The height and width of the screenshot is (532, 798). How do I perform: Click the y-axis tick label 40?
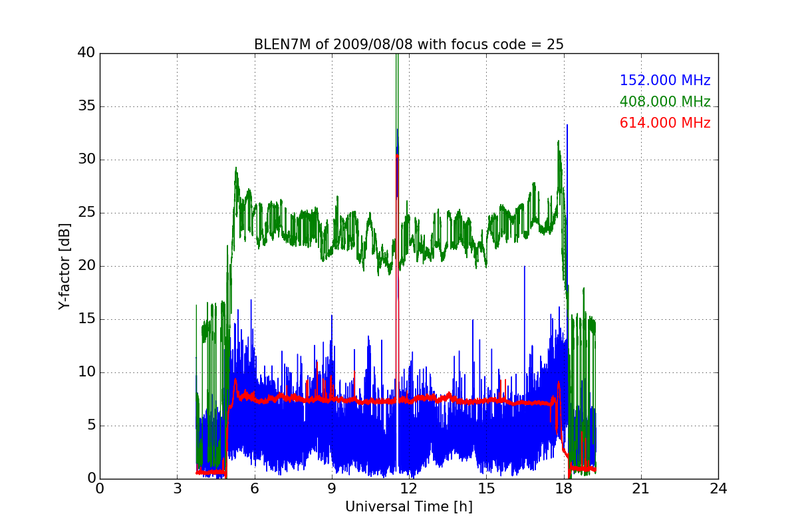(86, 53)
